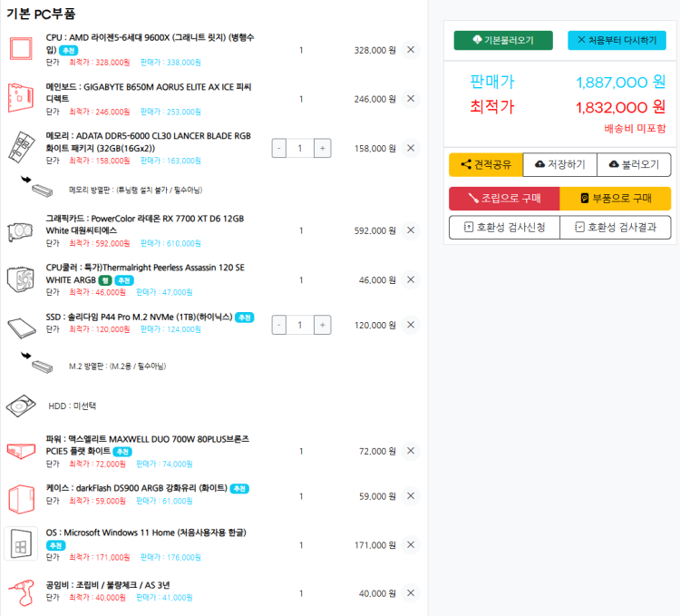Click the 기본불러오기 button

pos(503,41)
